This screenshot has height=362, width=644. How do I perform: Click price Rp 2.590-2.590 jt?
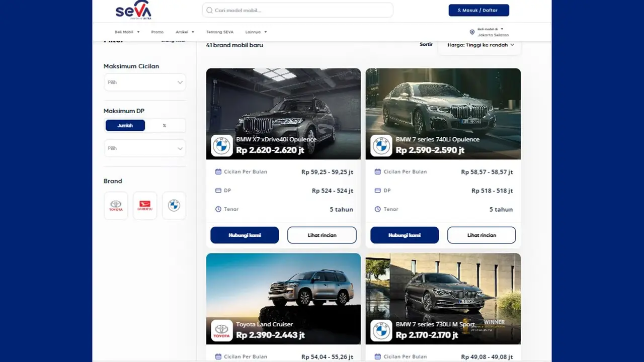pyautogui.click(x=430, y=150)
